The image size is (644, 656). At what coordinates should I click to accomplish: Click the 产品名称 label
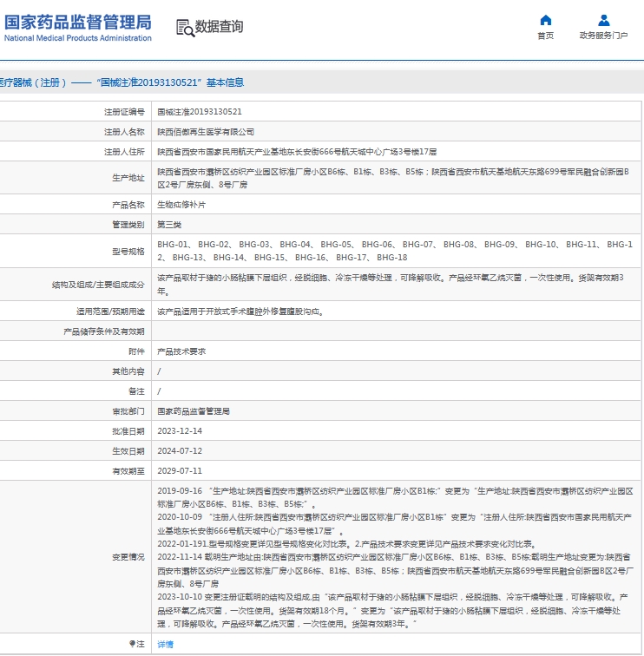[x=128, y=205]
